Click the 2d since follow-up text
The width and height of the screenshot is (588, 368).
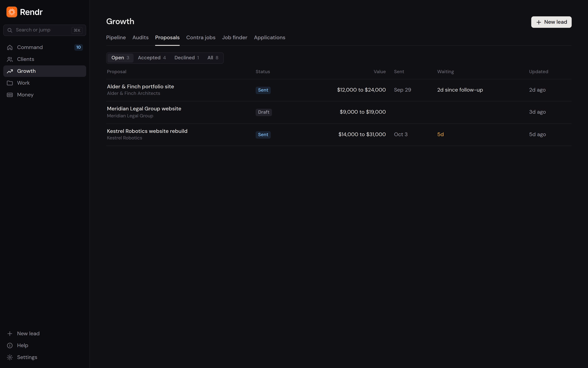click(x=460, y=90)
